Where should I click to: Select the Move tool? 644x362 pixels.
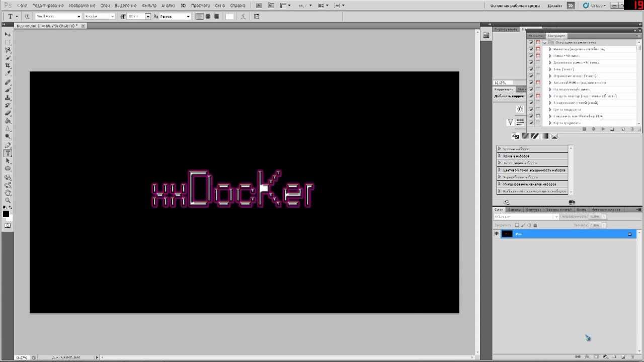pyautogui.click(x=8, y=35)
